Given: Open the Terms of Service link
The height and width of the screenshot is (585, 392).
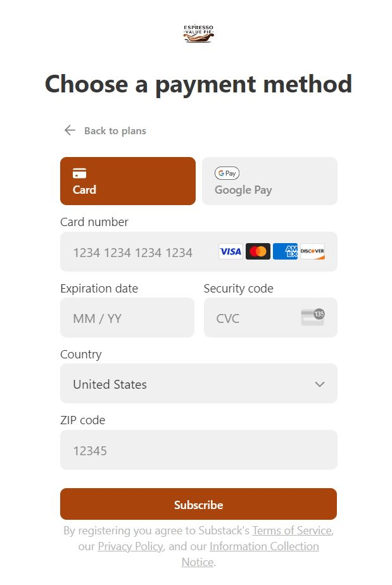Looking at the screenshot, I should 291,531.
